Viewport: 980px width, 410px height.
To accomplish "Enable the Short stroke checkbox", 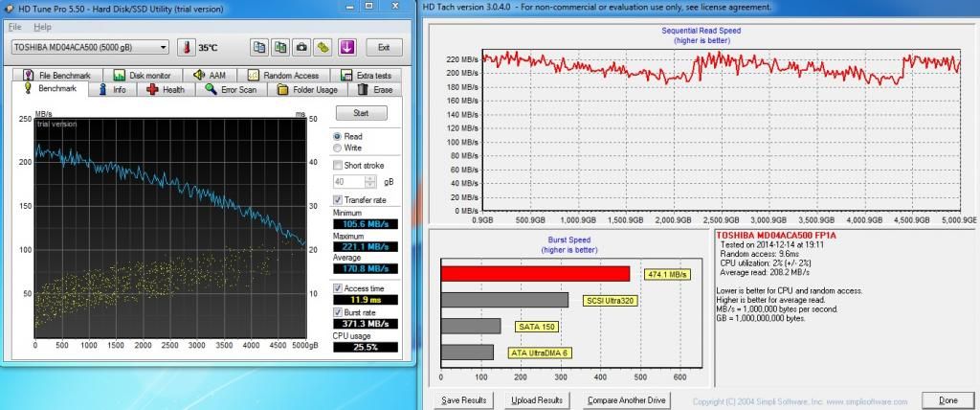I will tap(338, 165).
